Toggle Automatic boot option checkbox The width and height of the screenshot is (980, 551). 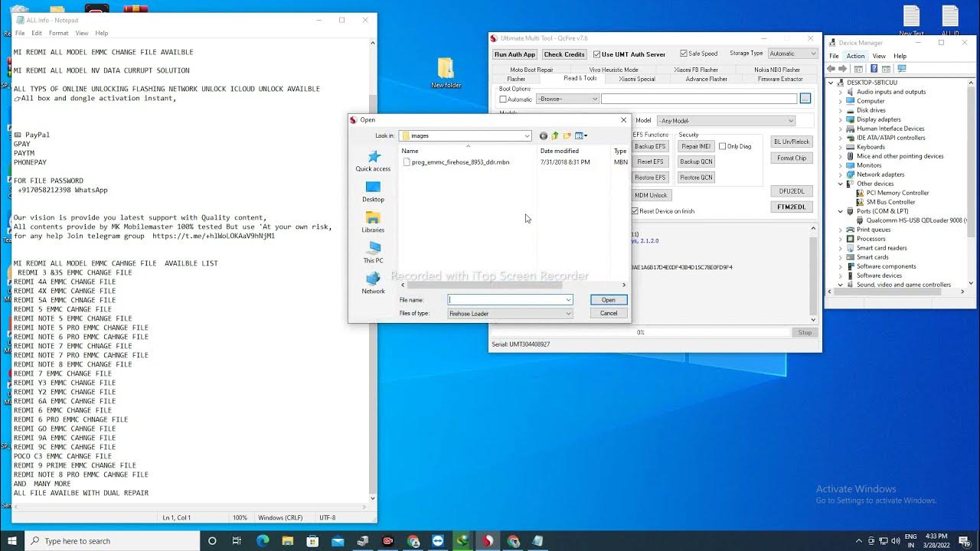(503, 99)
